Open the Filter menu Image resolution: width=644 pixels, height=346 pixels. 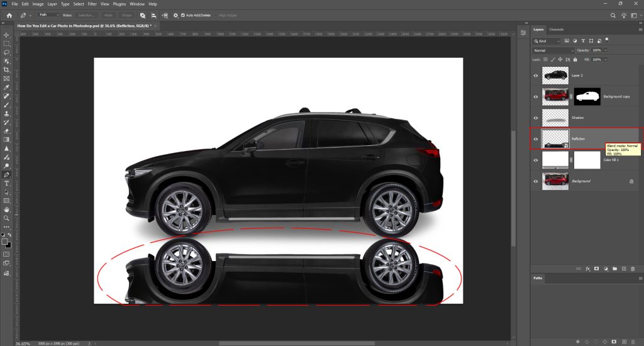click(x=92, y=4)
